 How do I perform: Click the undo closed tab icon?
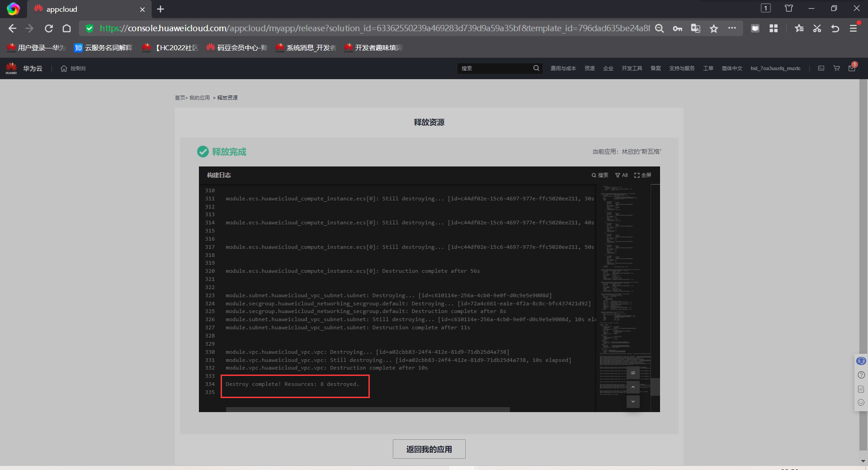[x=835, y=28]
